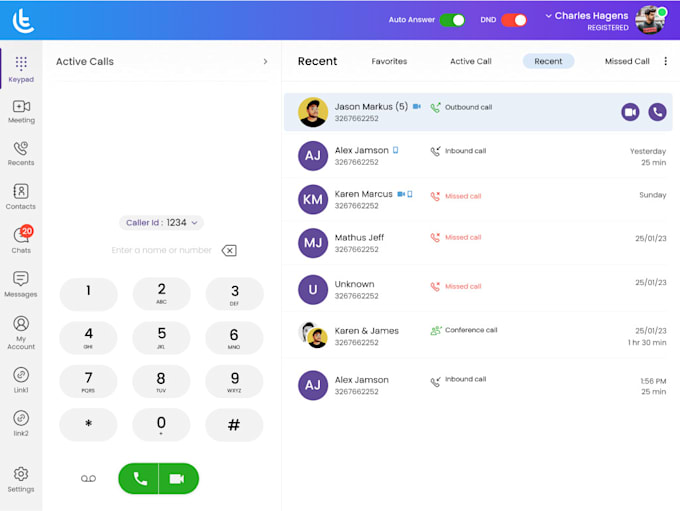Screen dimensions: 680x511
Task: Open the Meeting sidebar icon
Action: 21,111
